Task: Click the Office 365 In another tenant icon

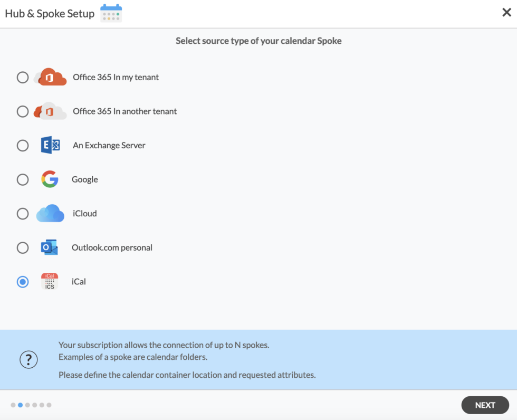Action: [x=51, y=111]
